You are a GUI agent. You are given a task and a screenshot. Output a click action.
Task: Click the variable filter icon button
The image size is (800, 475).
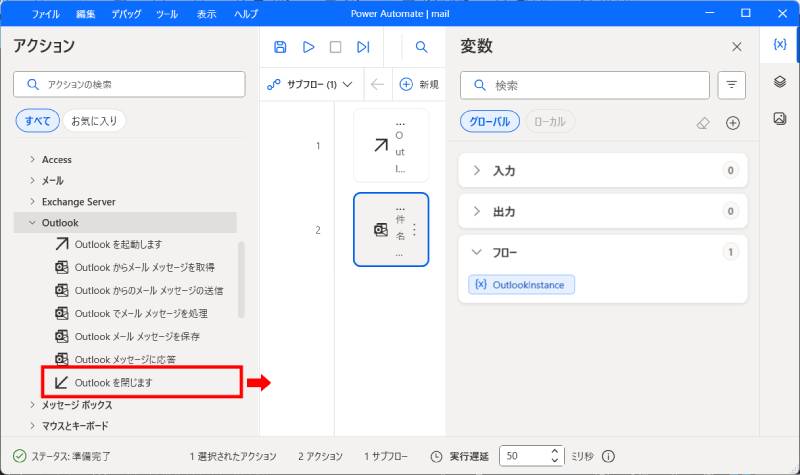coord(732,85)
